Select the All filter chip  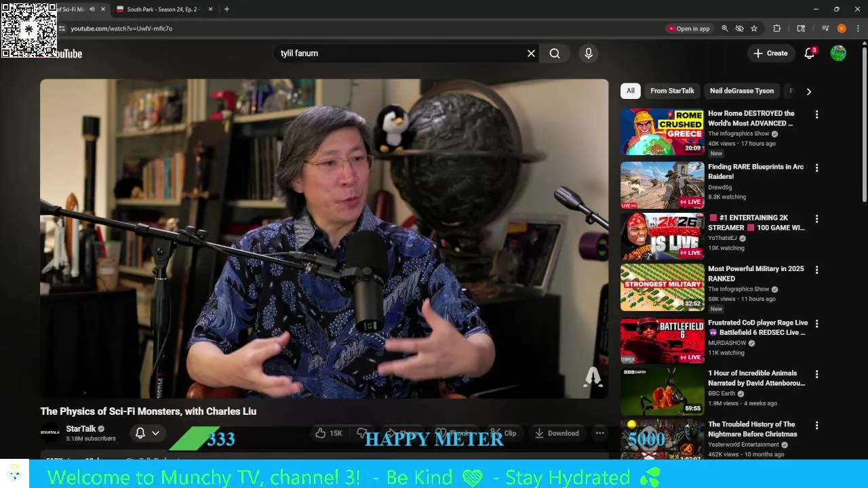630,91
